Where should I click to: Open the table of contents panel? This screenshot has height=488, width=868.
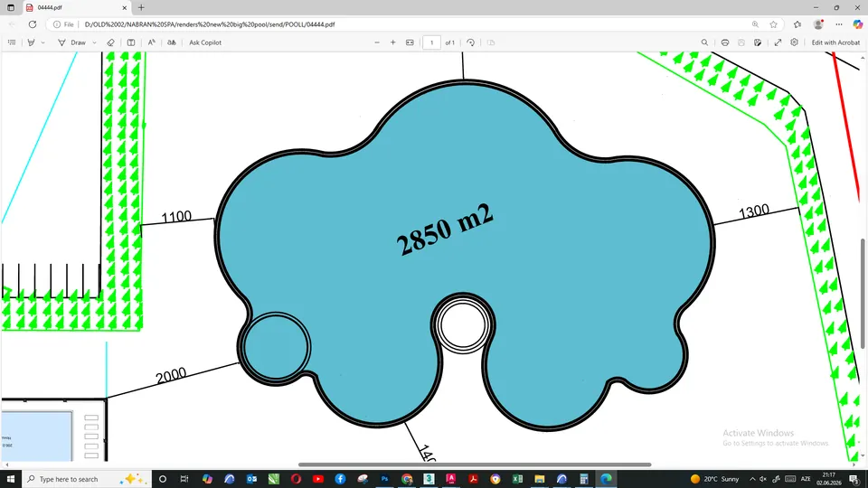pyautogui.click(x=12, y=42)
